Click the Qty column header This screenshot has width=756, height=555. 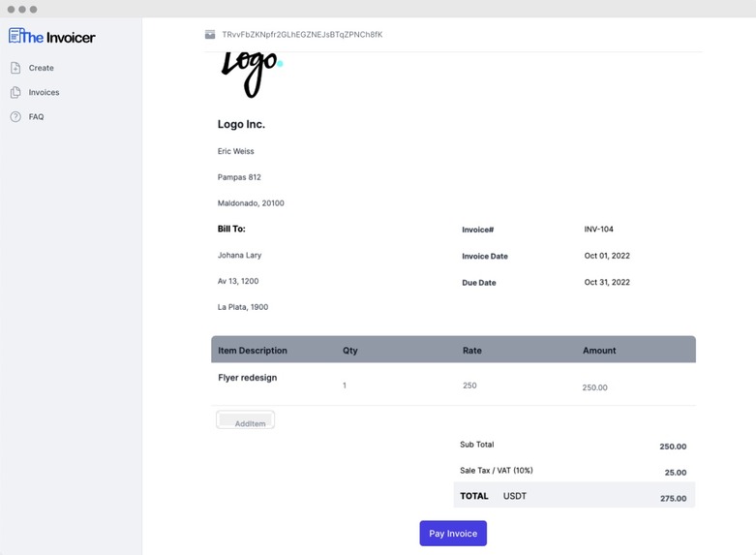click(x=350, y=351)
